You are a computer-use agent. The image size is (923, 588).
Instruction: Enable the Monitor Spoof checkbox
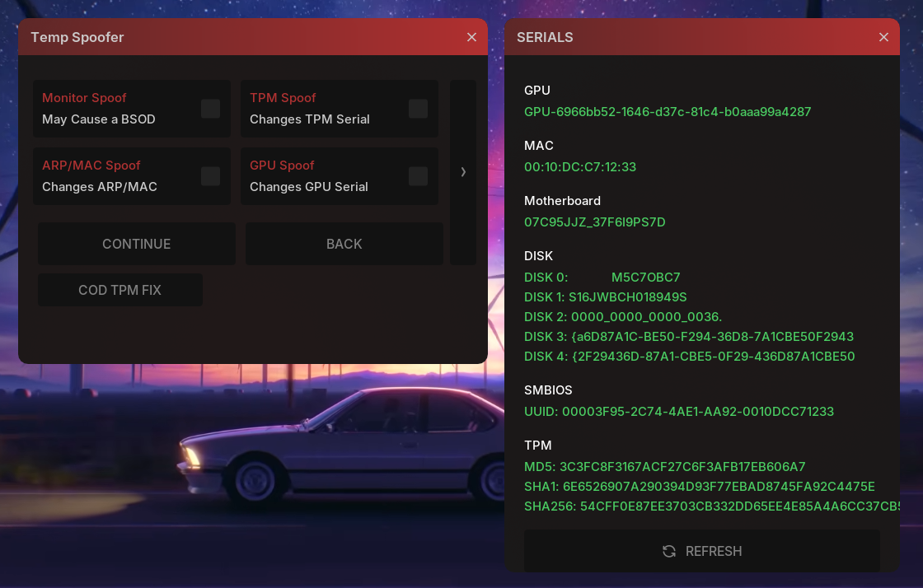coord(210,109)
